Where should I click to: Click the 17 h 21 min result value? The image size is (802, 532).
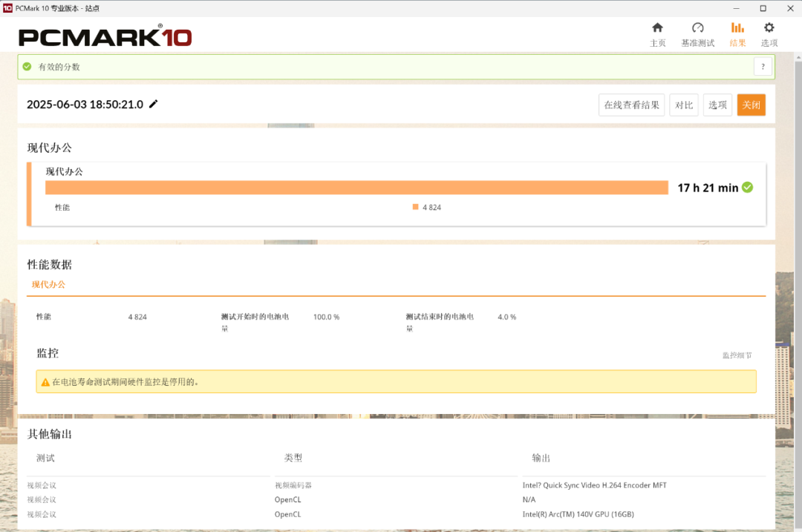[x=708, y=188]
